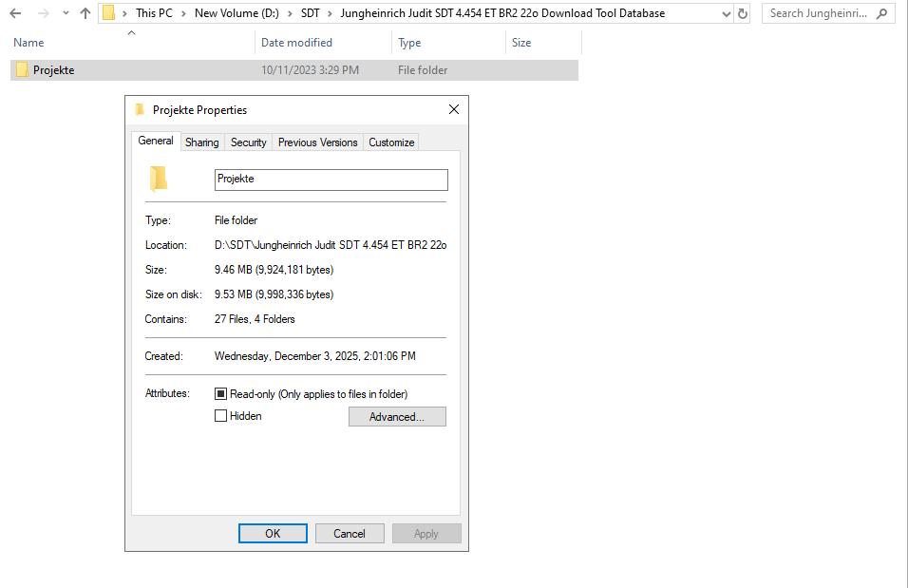Image resolution: width=908 pixels, height=588 pixels.
Task: Click the forward navigation arrow
Action: 44,13
